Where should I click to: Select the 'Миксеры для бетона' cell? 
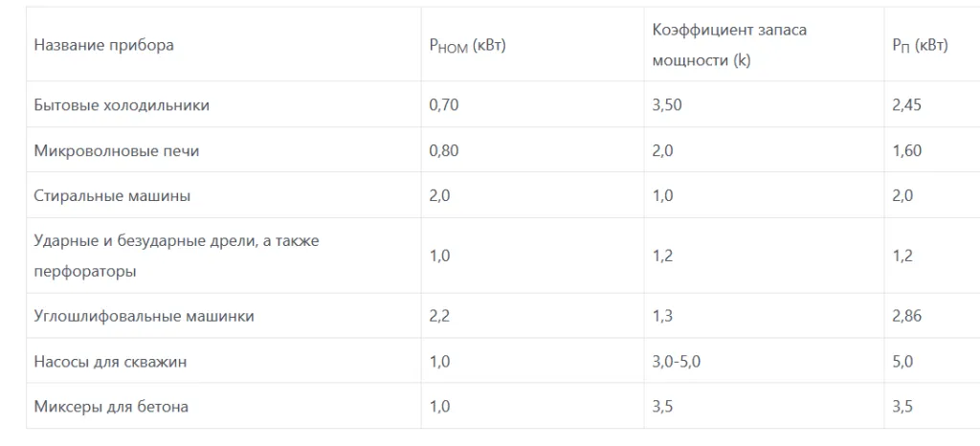[111, 407]
